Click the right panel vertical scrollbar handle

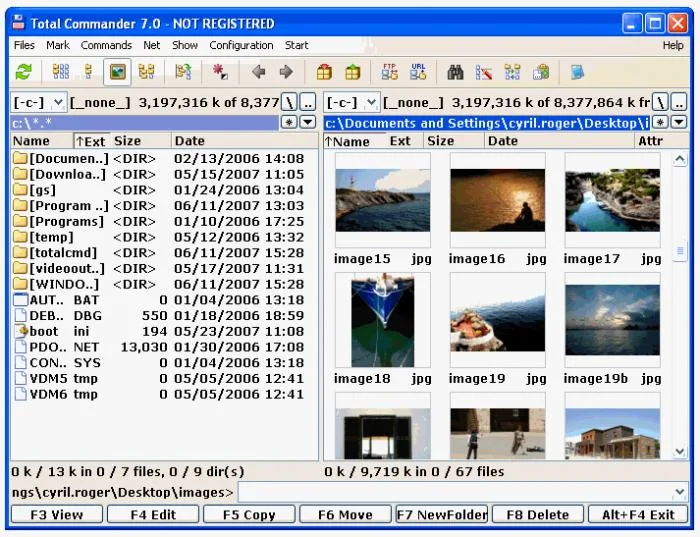pos(680,250)
